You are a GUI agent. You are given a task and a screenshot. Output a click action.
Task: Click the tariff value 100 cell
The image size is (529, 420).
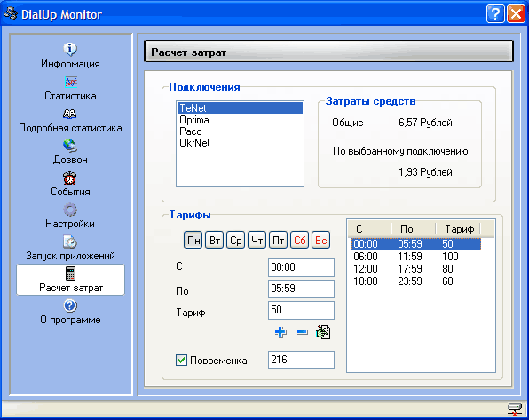450,257
